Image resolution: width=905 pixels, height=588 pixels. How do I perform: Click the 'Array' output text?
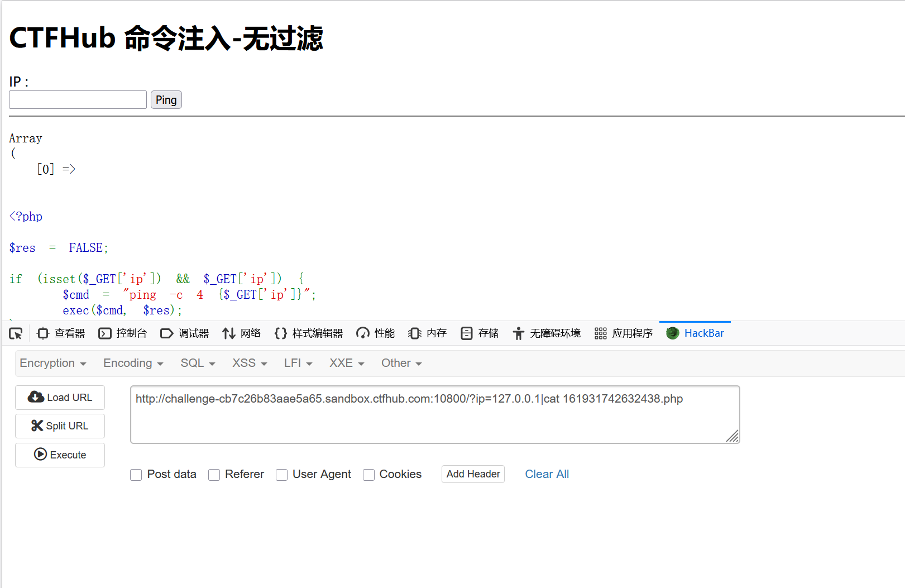tap(26, 138)
